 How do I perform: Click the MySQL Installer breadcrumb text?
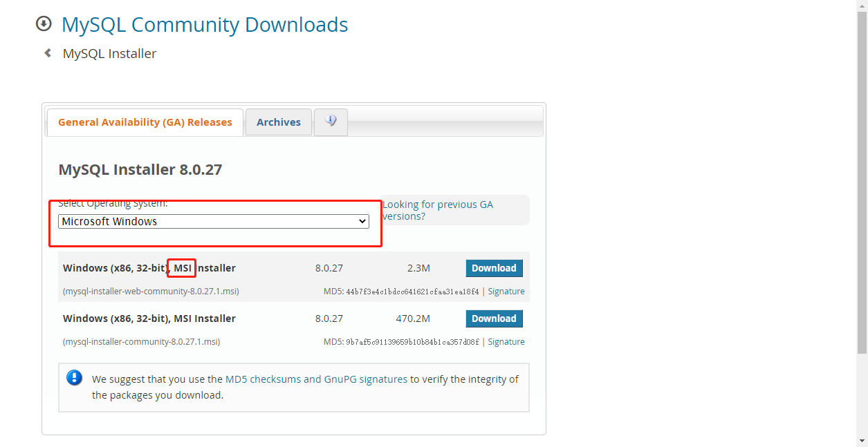point(109,53)
